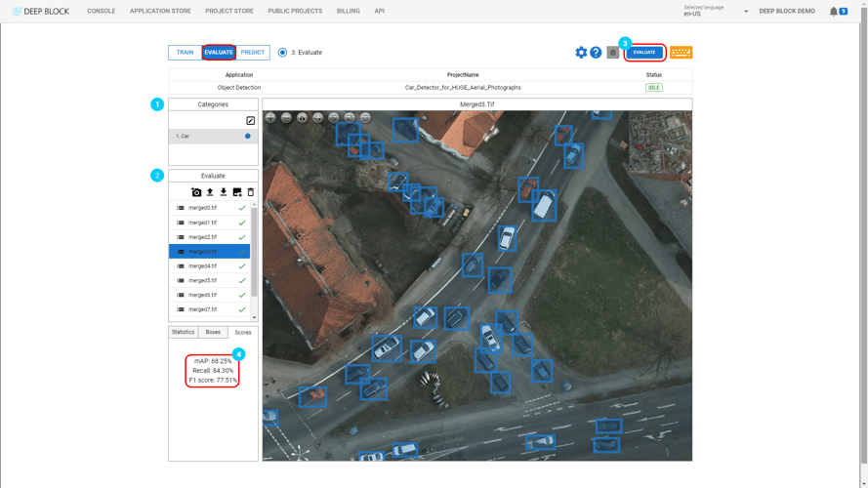Click the mAP: 68.25% score
Image resolution: width=868 pixels, height=488 pixels.
(x=213, y=361)
